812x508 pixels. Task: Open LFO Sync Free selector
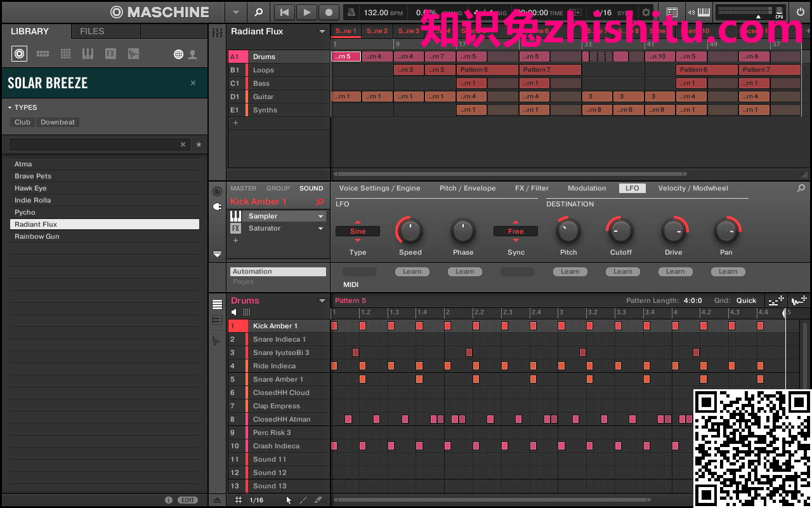point(516,231)
